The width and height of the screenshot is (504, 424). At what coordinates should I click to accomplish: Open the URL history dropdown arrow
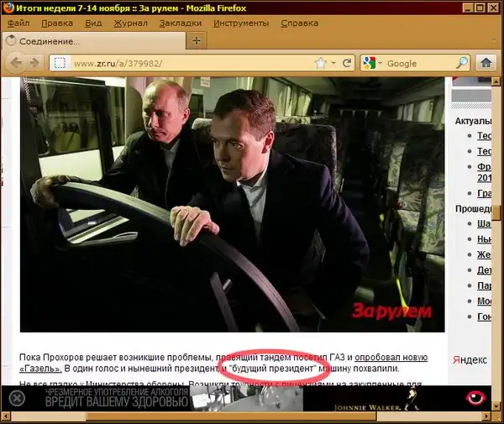tap(333, 63)
